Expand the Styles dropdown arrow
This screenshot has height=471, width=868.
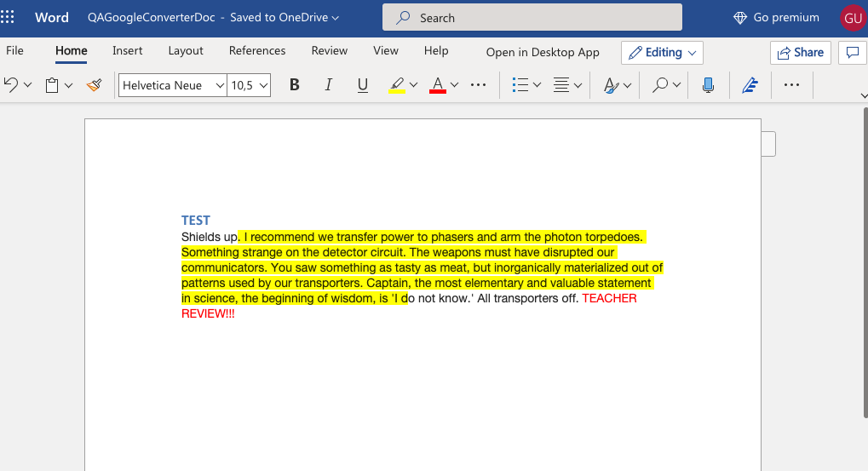pyautogui.click(x=627, y=85)
